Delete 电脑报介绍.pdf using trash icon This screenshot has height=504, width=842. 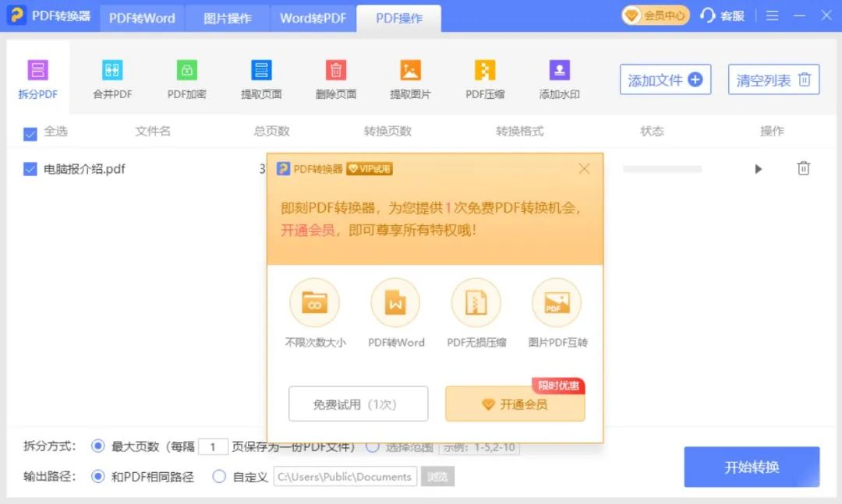pyautogui.click(x=803, y=168)
